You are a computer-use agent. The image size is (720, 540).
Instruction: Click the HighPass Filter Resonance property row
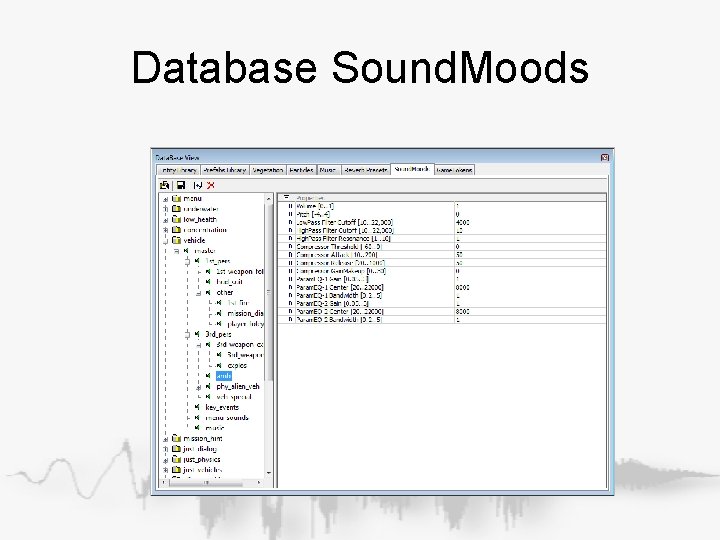point(442,238)
